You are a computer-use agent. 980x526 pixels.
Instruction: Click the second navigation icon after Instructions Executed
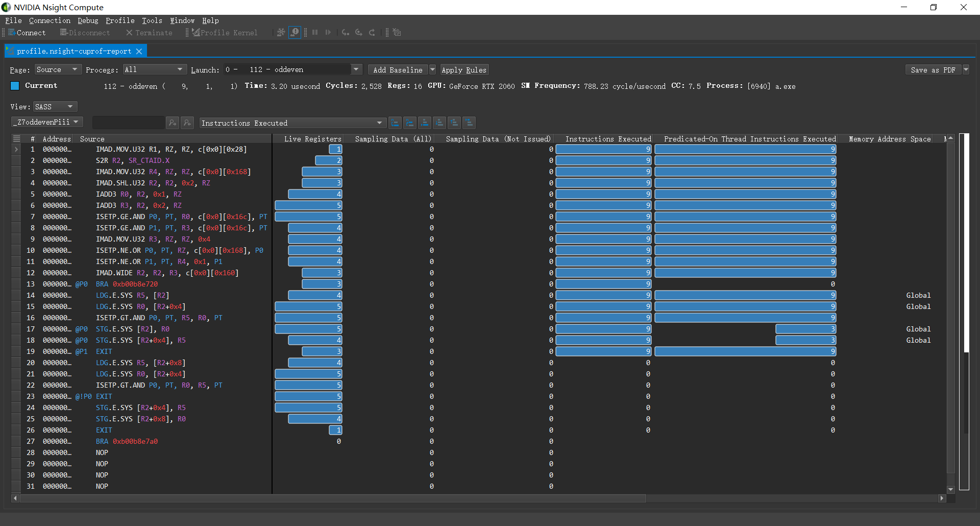(410, 123)
